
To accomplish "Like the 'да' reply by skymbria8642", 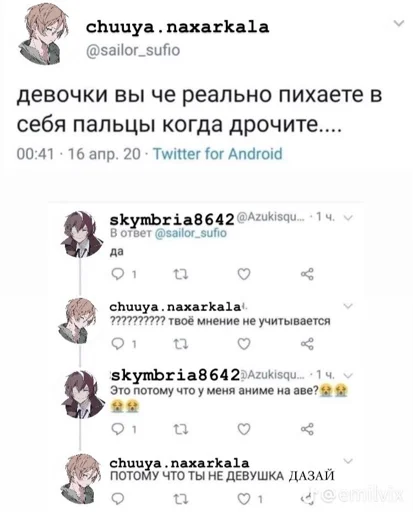I will [244, 274].
